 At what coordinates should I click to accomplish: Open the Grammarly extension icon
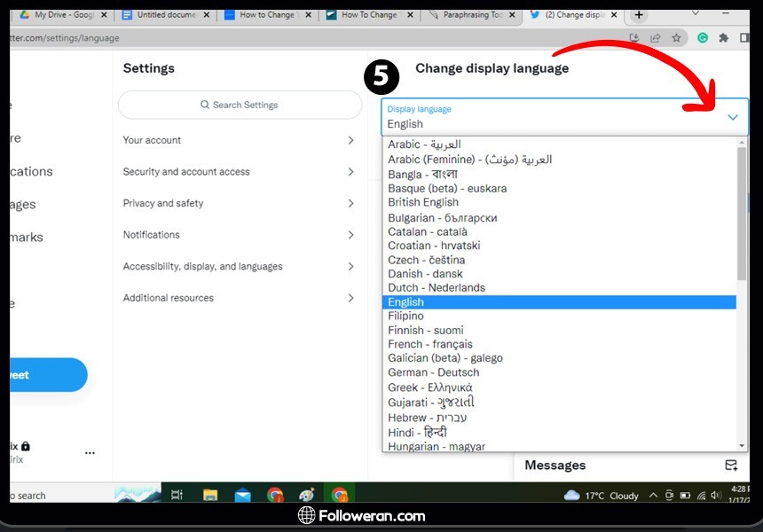point(703,38)
